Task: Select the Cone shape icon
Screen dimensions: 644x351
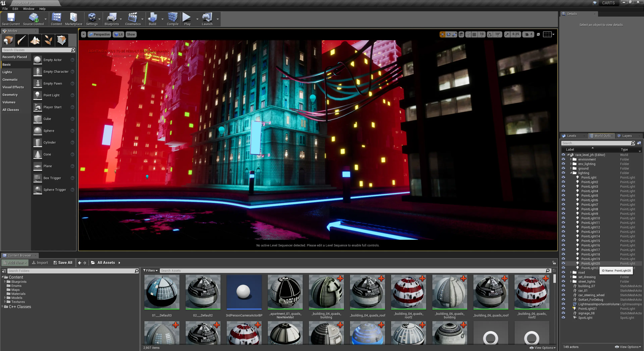Action: coord(38,154)
